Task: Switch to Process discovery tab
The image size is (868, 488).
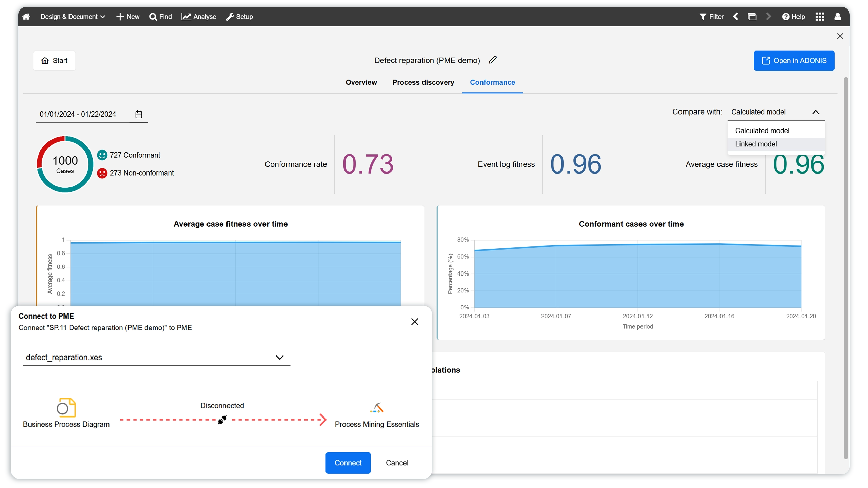Action: click(x=423, y=82)
